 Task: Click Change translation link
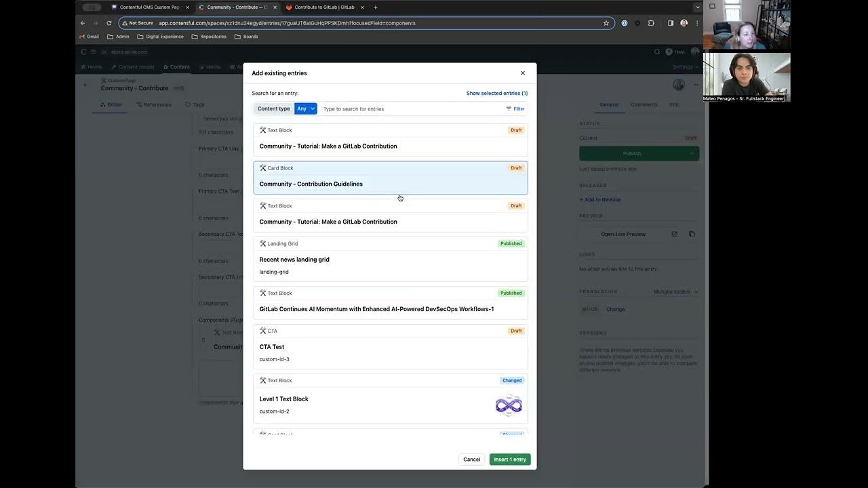pyautogui.click(x=616, y=309)
